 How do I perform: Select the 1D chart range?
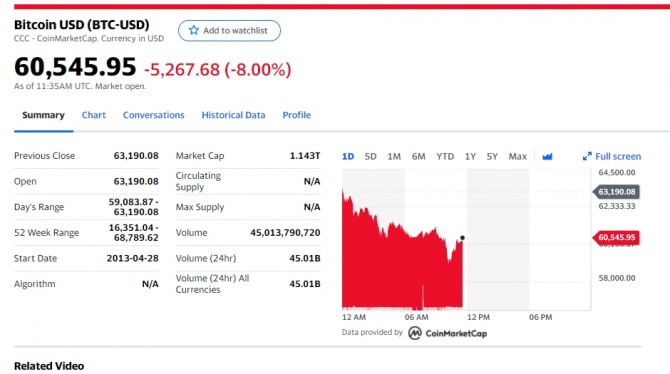point(348,156)
